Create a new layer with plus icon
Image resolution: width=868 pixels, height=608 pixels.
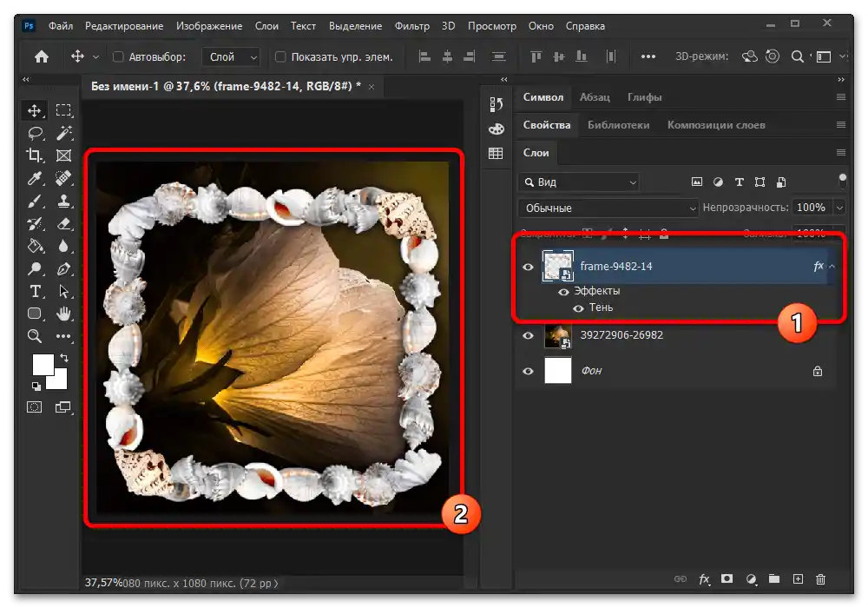(x=798, y=579)
